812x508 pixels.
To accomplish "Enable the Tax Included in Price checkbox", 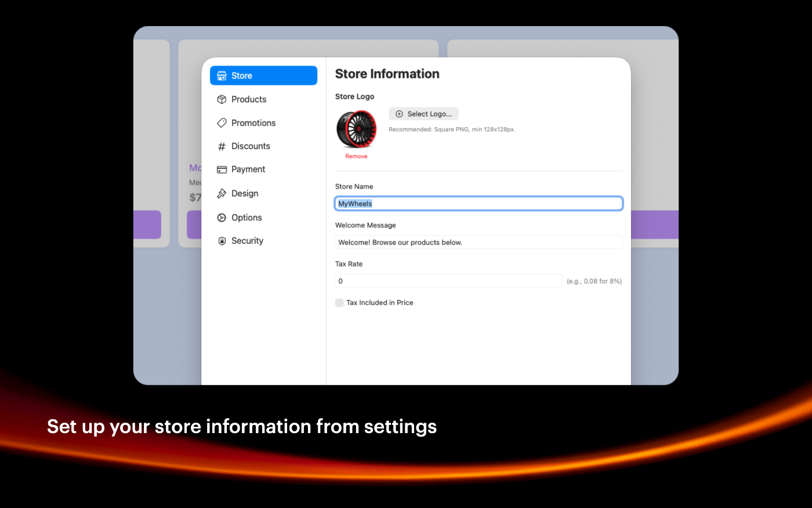I will (x=339, y=302).
